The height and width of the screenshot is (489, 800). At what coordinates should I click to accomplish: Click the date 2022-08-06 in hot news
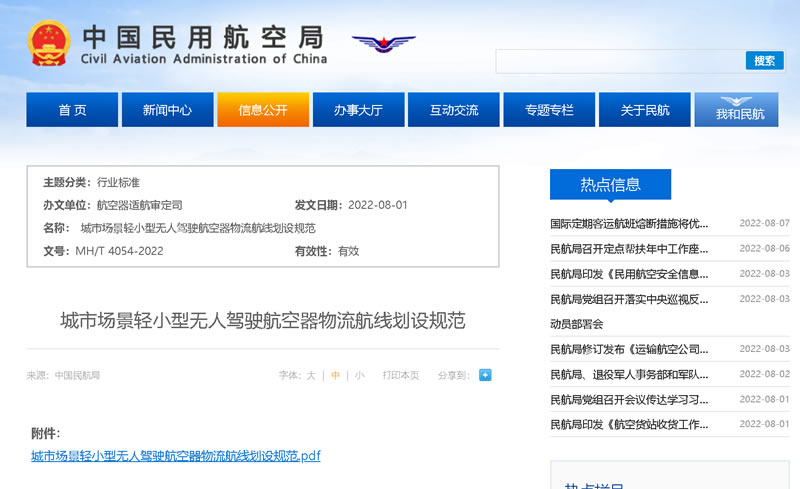point(764,248)
